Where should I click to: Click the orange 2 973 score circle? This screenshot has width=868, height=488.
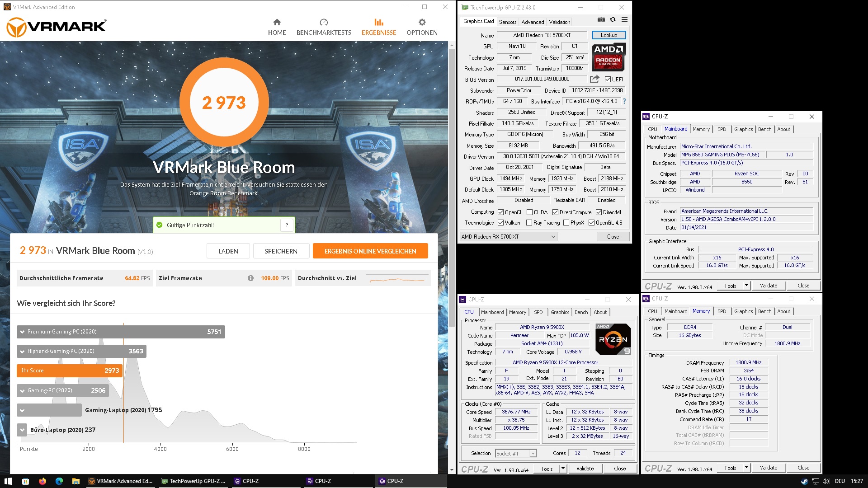coord(224,103)
